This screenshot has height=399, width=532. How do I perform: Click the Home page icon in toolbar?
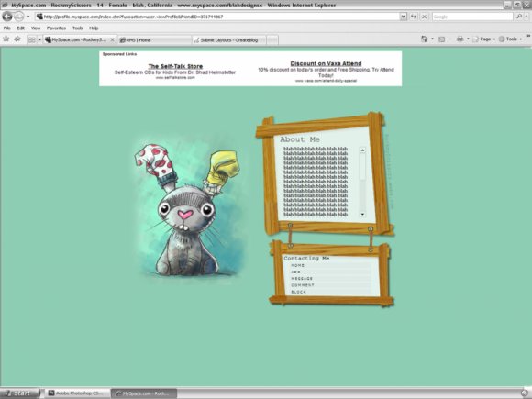[424, 39]
